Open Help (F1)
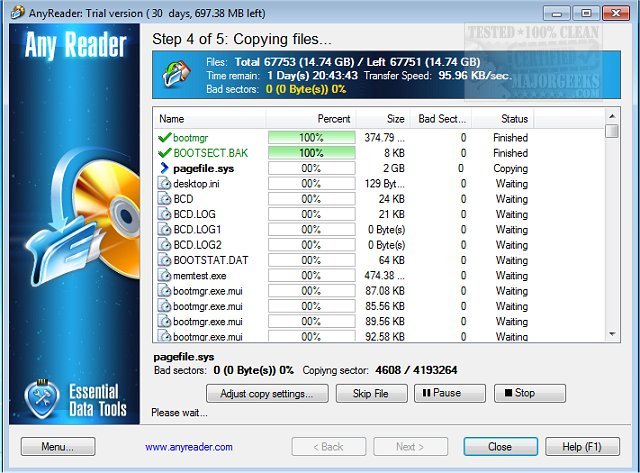The height and width of the screenshot is (473, 640). (582, 446)
